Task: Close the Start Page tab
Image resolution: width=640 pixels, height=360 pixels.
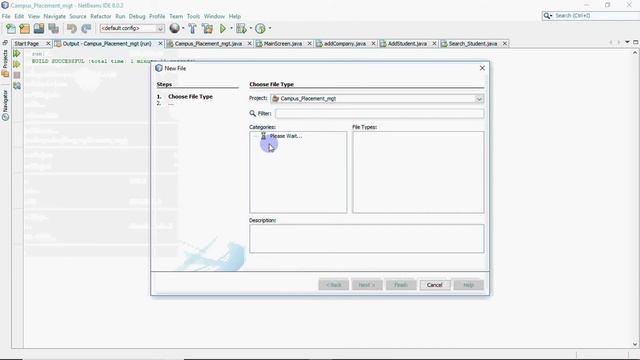Action: pos(48,43)
